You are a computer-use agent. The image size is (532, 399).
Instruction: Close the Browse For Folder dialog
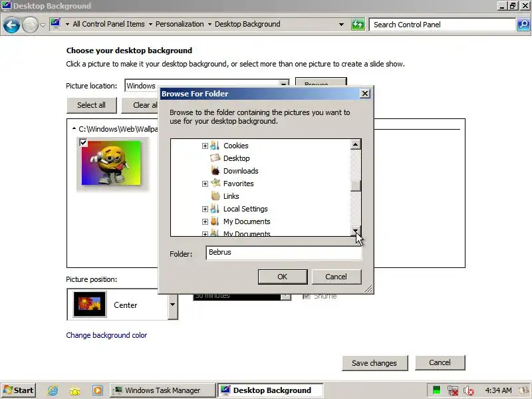[364, 94]
